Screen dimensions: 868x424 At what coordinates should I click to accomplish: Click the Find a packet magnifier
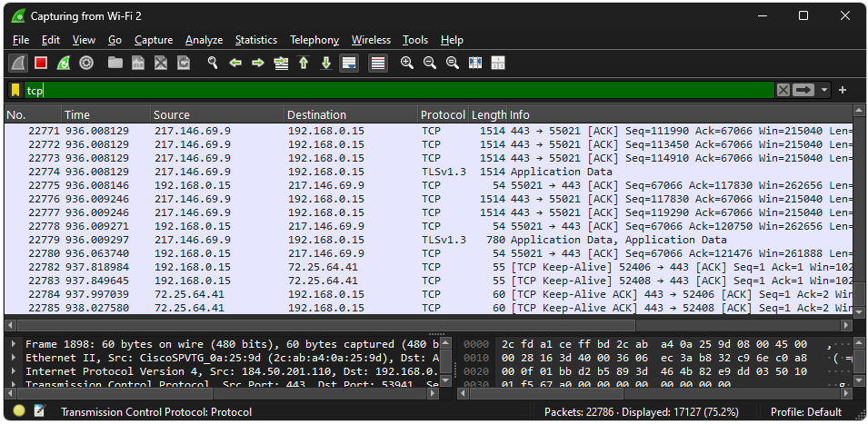(213, 63)
